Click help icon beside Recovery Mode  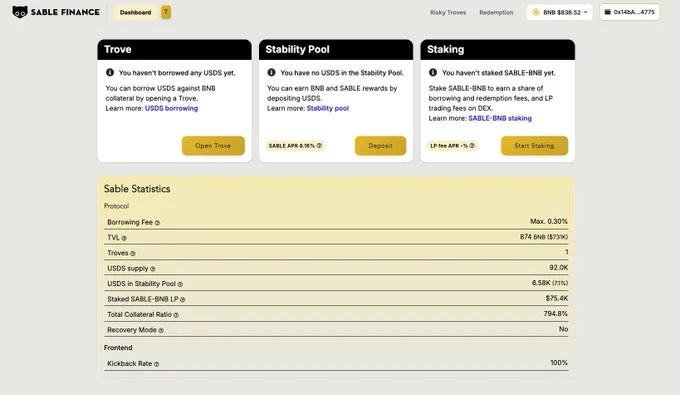(161, 330)
